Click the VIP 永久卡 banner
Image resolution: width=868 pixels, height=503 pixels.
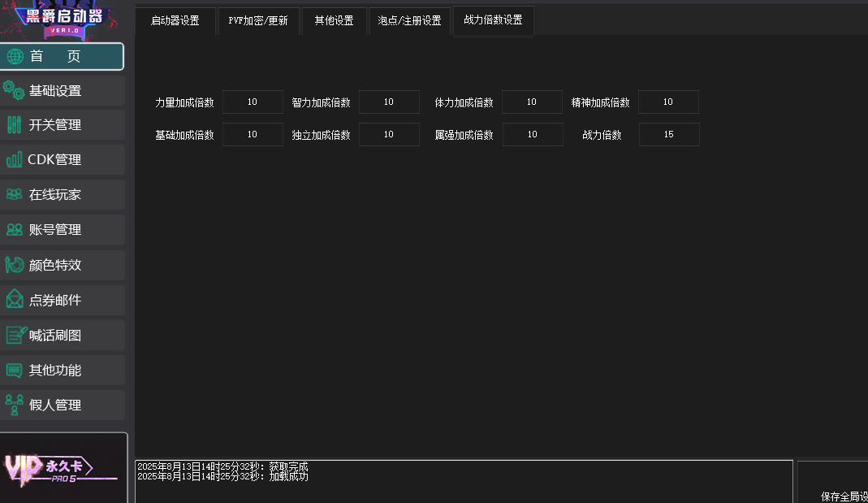(x=63, y=468)
